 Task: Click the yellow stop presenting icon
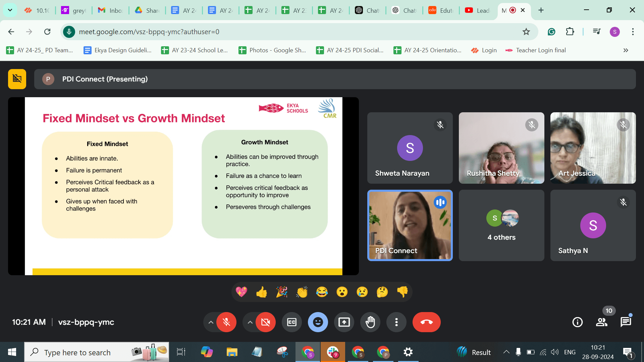click(17, 79)
